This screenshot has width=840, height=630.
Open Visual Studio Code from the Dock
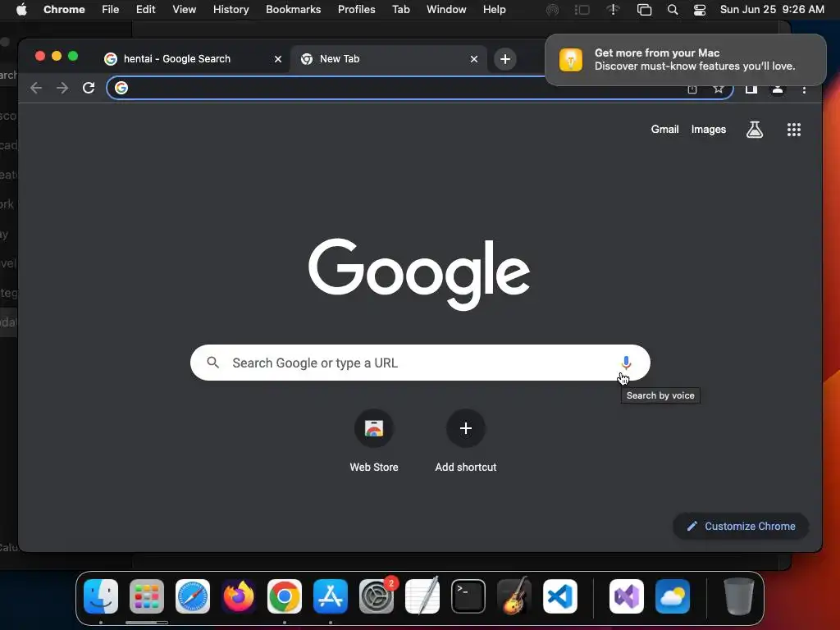560,596
